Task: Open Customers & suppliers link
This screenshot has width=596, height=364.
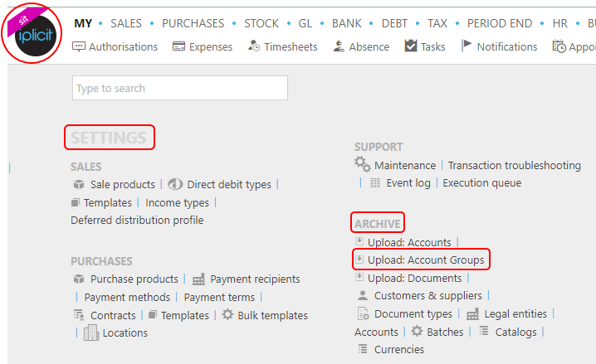Action: point(428,296)
